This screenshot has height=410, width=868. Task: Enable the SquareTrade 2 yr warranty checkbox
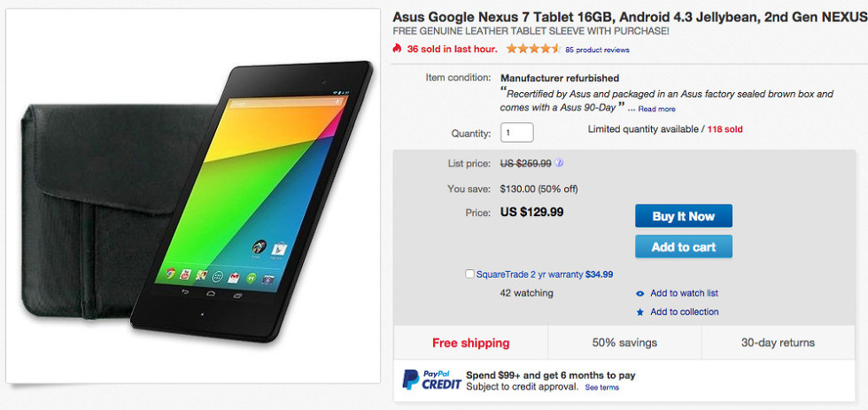point(469,275)
